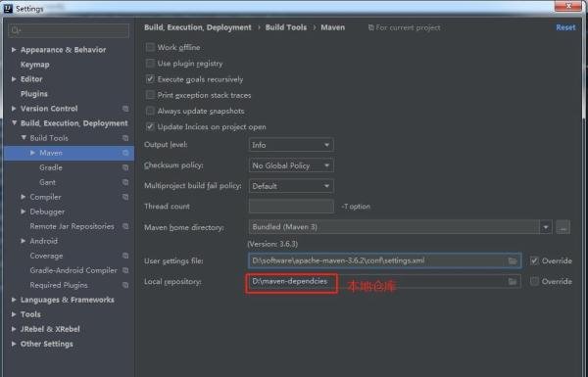Close the Settings window
The height and width of the screenshot is (377, 588).
[x=568, y=6]
